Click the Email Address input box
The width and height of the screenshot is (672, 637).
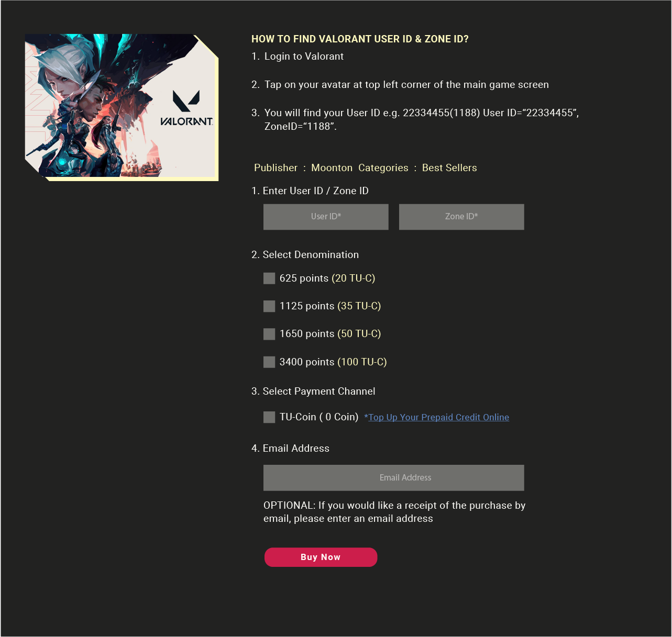pos(394,478)
